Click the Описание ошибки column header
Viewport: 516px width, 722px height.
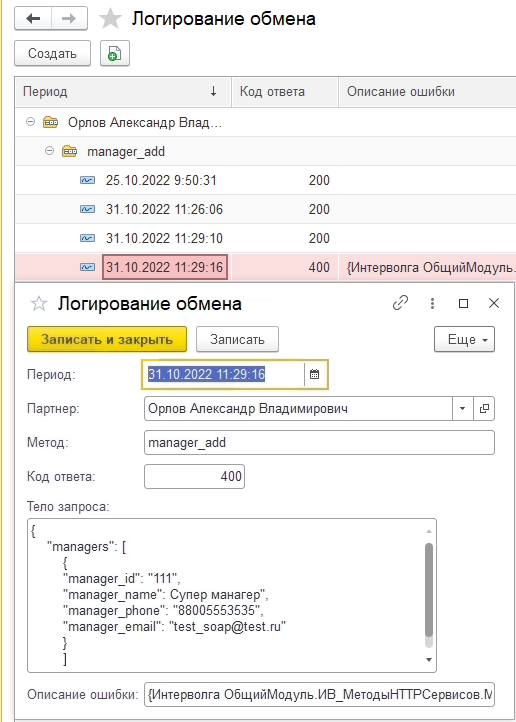427,92
